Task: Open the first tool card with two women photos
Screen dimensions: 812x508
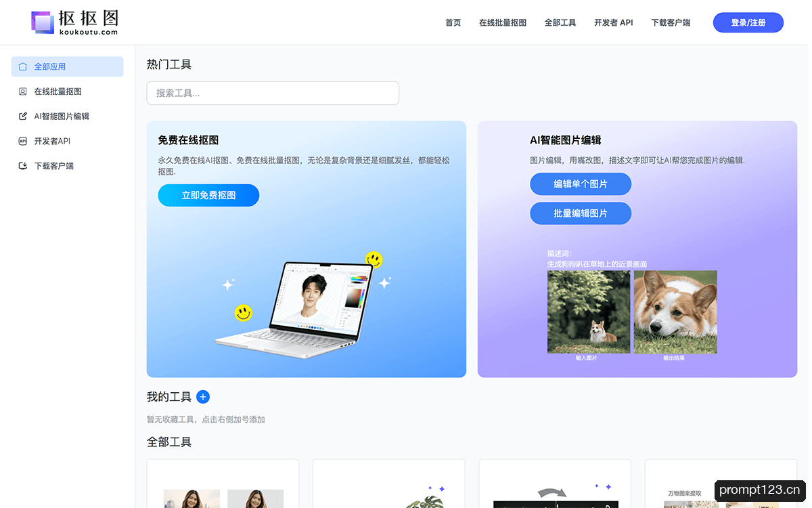Action: tap(223, 484)
